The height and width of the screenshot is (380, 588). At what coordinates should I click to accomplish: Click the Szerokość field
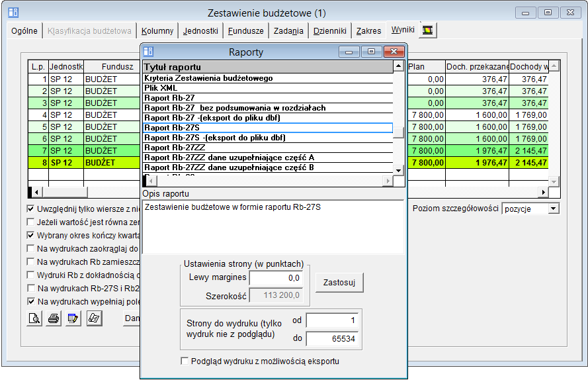(276, 295)
